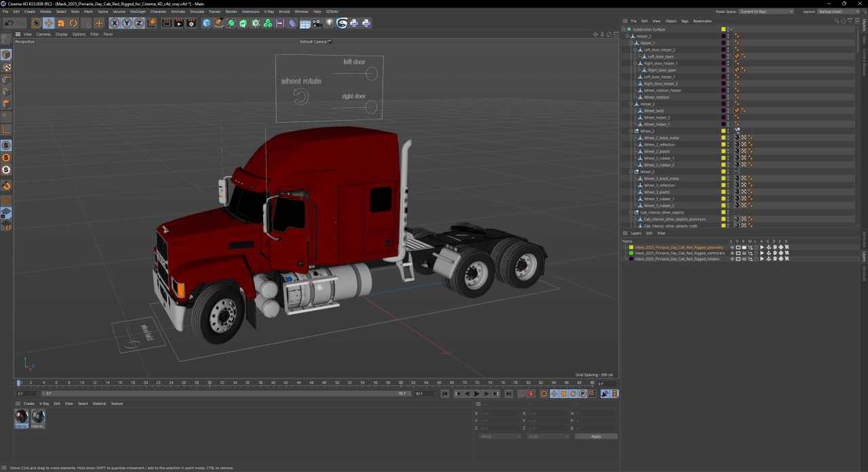Screen dimensions: 868x472
Task: Click frame 40 on the timeline ruler
Action: [x=273, y=383]
